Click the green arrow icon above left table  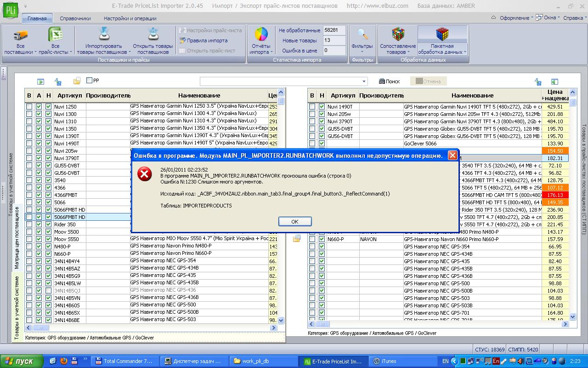tap(41, 81)
